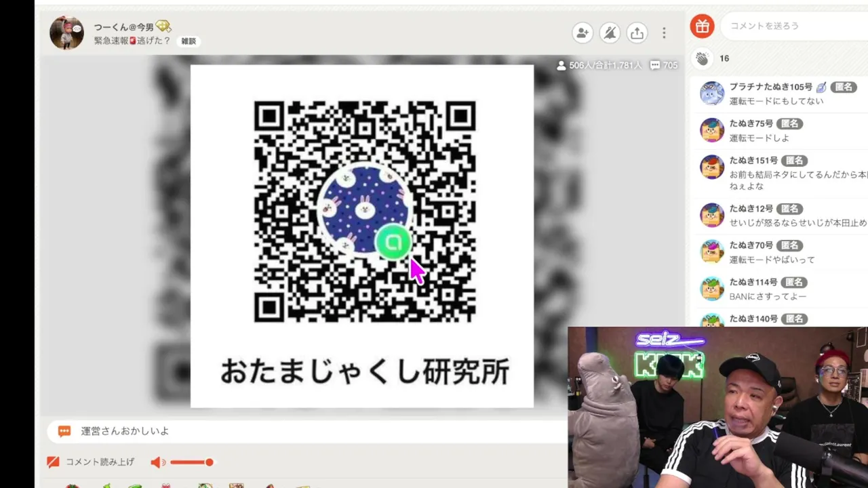This screenshot has height=488, width=868.
Task: Click avatar of たぬき70号
Action: (x=712, y=251)
